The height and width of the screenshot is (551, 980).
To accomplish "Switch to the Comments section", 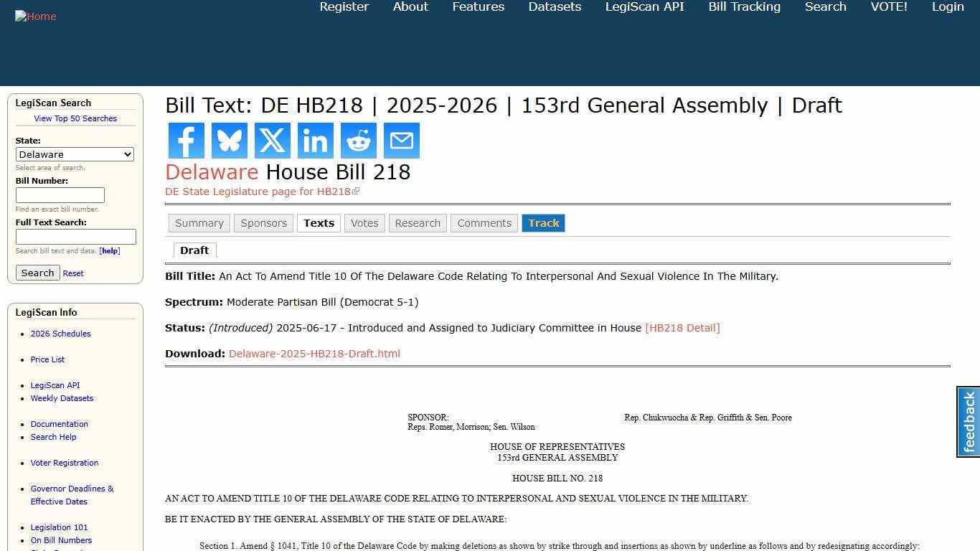I will click(484, 223).
